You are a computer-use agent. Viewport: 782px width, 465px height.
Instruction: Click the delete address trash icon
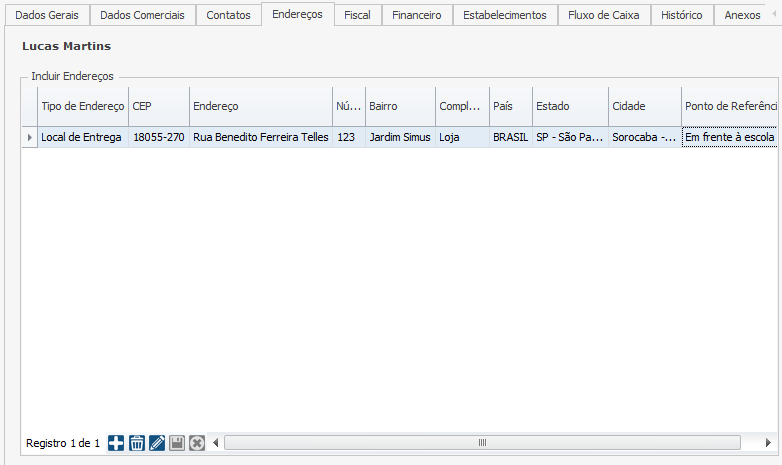137,443
